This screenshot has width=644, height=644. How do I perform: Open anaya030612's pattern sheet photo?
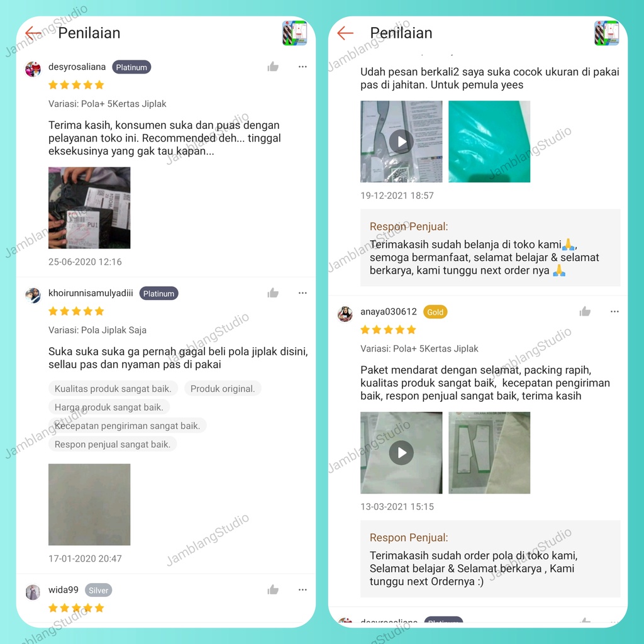point(489,453)
